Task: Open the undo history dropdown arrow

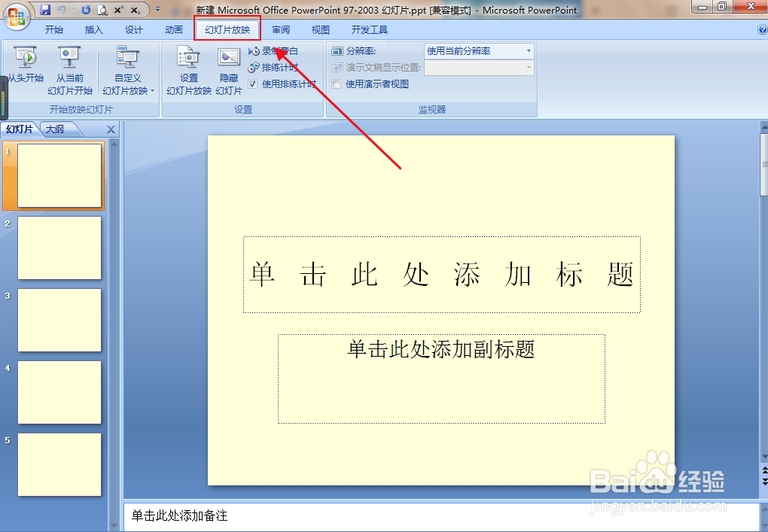Action: point(72,10)
